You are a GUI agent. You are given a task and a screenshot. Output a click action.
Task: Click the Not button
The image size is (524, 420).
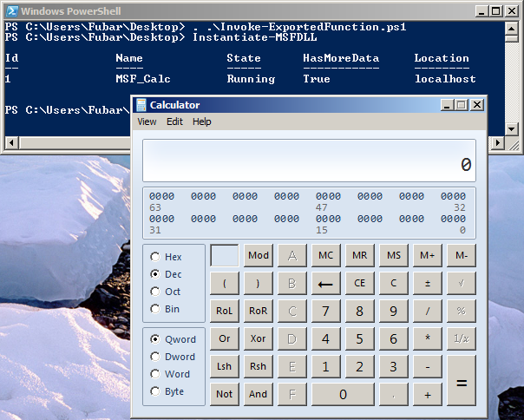224,395
